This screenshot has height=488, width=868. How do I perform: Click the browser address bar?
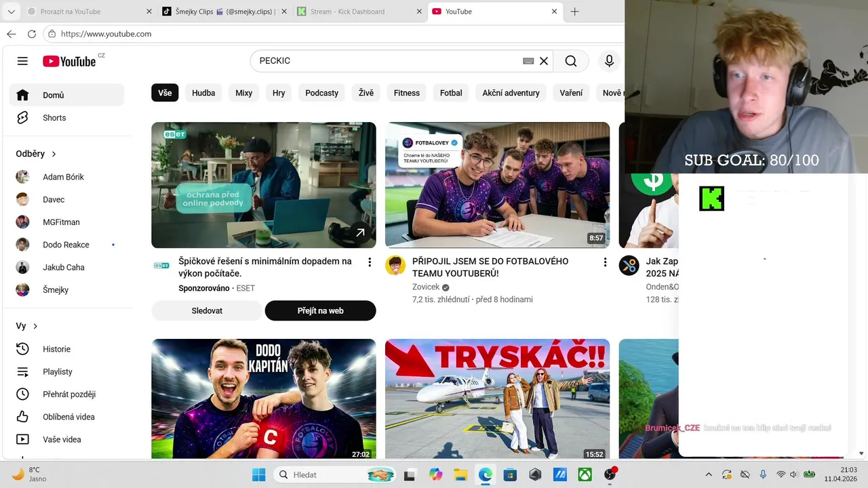pos(332,34)
